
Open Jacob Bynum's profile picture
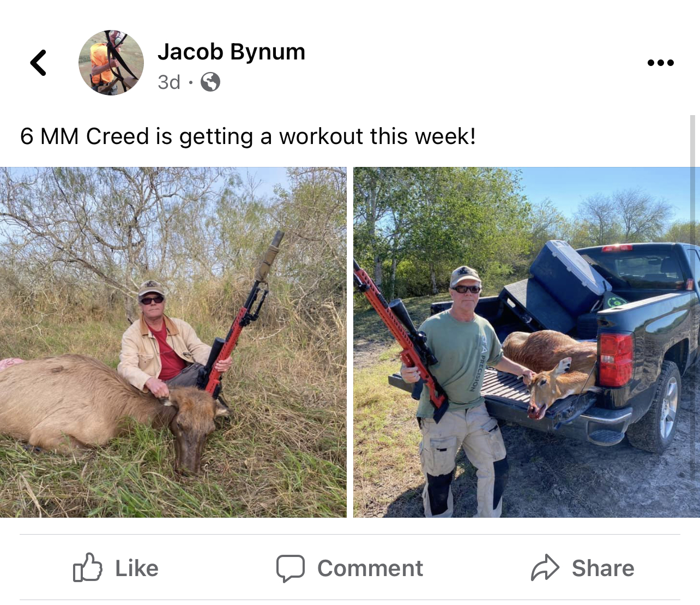coord(111,63)
